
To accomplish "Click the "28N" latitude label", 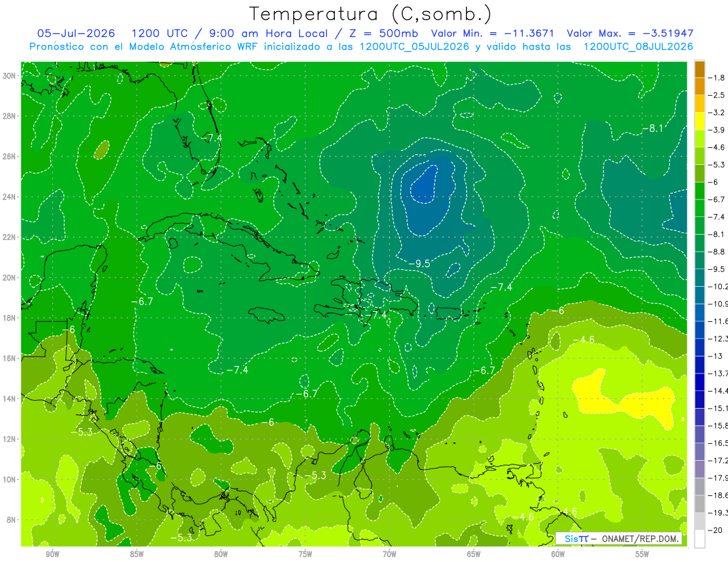I will point(10,116).
